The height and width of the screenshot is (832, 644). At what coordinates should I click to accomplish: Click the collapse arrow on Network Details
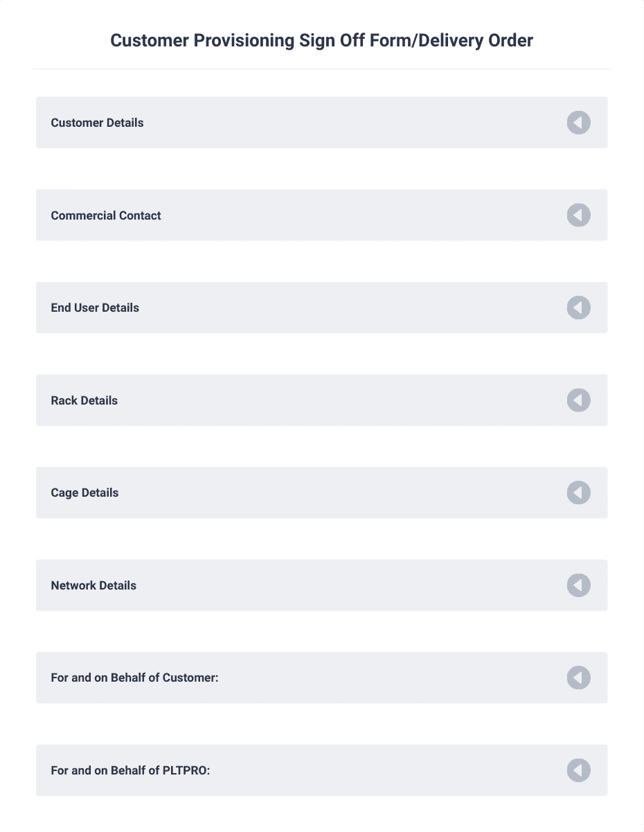click(578, 585)
